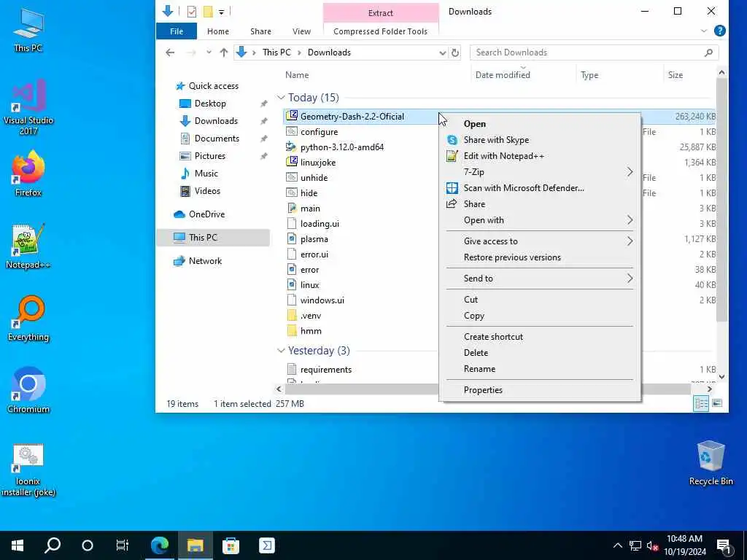
Task: Switch to View ribbon tab
Action: 301,31
